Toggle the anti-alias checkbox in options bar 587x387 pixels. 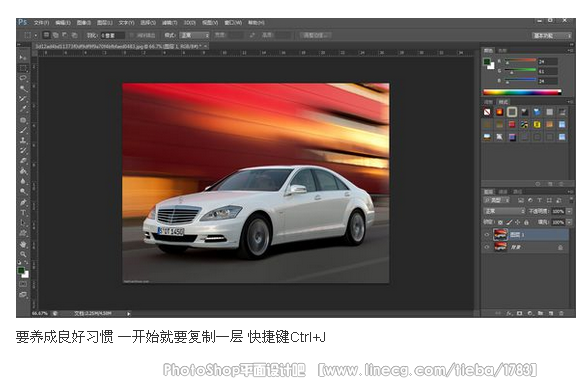[x=132, y=35]
